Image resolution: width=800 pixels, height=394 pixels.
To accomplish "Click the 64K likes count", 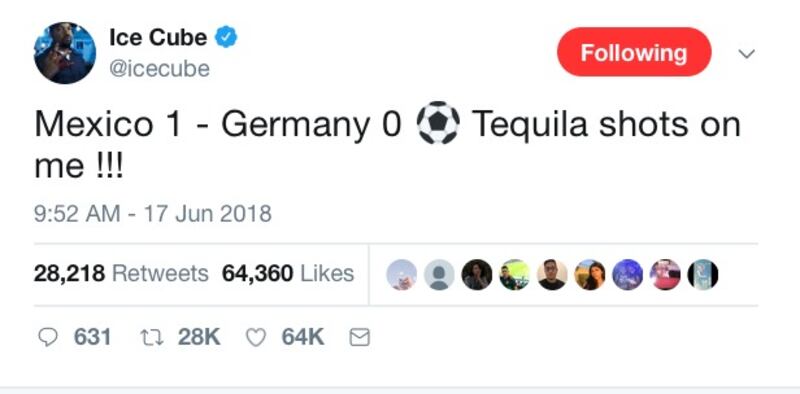I will (303, 337).
